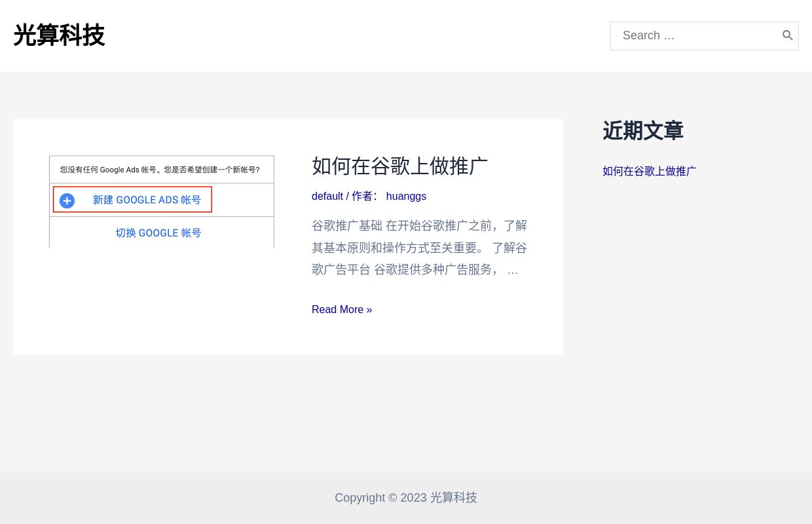Click the footer copyright 光算科技 text

coord(453,498)
